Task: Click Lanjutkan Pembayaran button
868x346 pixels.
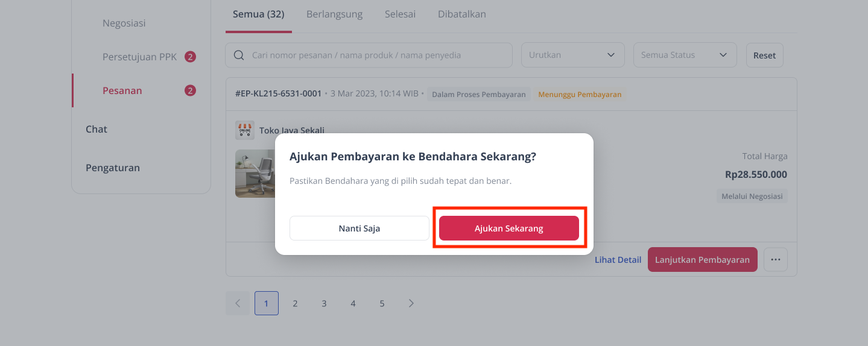Action: tap(702, 260)
